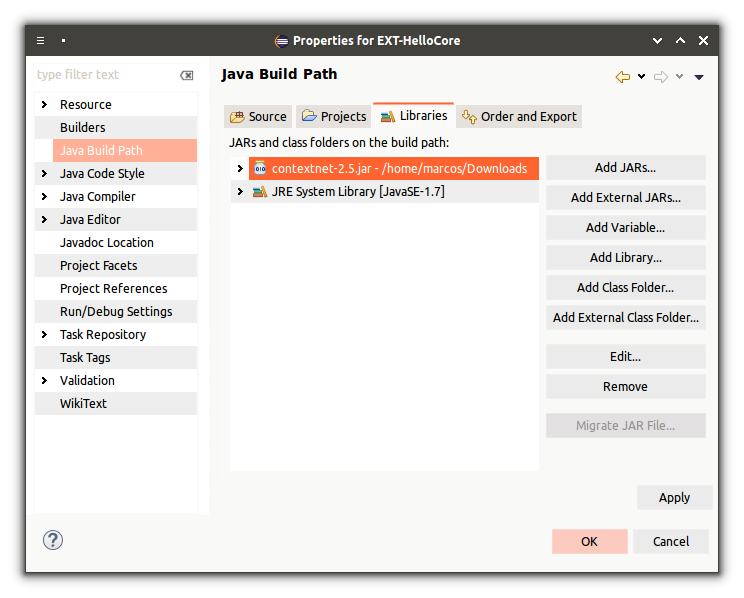The image size is (744, 598).
Task: Click the Add External JARs button
Action: pyautogui.click(x=625, y=197)
